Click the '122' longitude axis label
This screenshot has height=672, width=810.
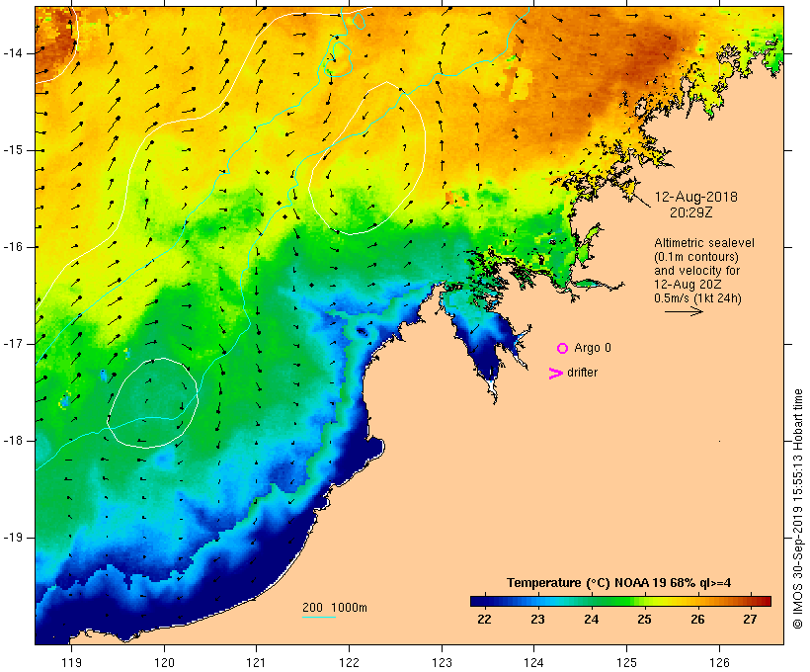350,662
